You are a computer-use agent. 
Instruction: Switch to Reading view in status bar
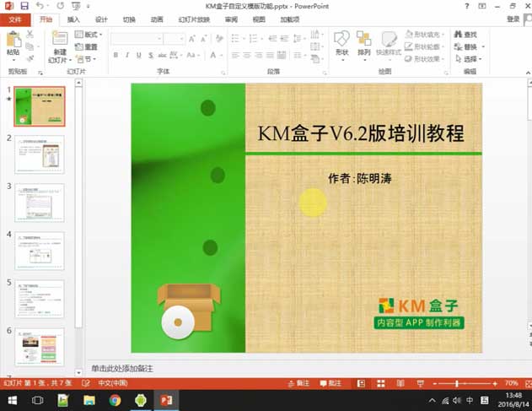click(x=400, y=383)
